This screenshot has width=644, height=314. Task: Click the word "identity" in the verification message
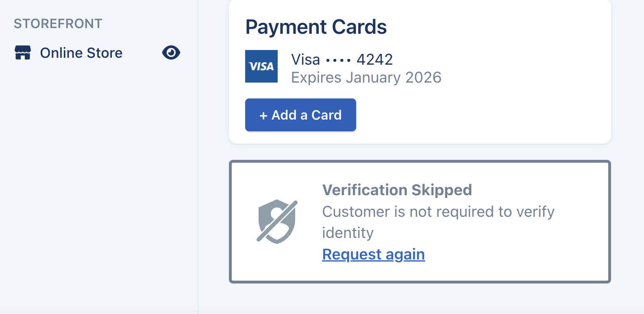point(348,233)
